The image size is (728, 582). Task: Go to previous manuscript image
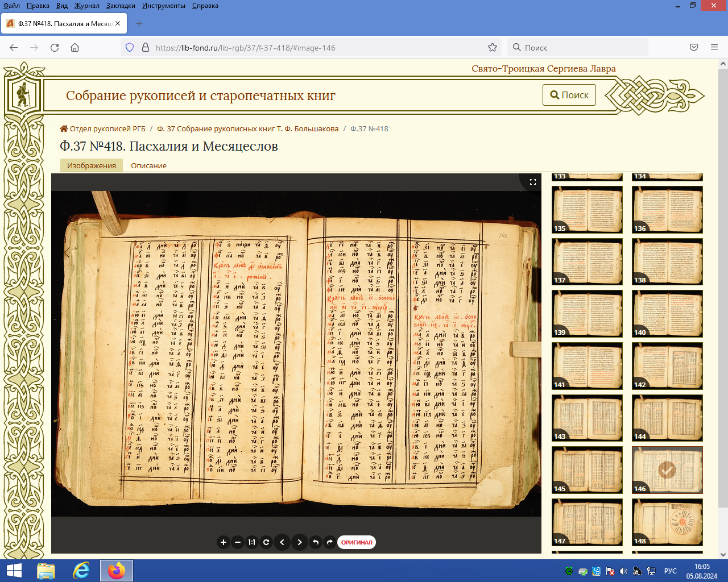282,542
